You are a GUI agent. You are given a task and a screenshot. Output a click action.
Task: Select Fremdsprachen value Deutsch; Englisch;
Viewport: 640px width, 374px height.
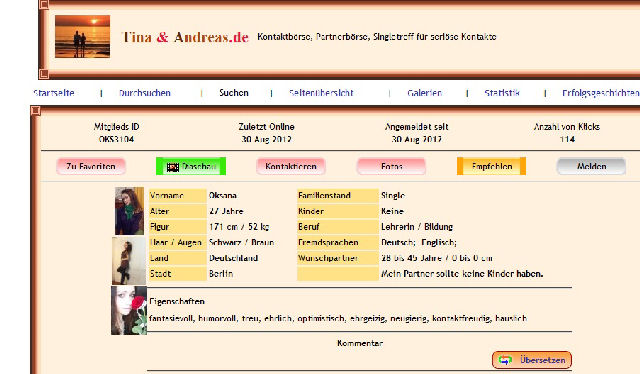pos(419,242)
